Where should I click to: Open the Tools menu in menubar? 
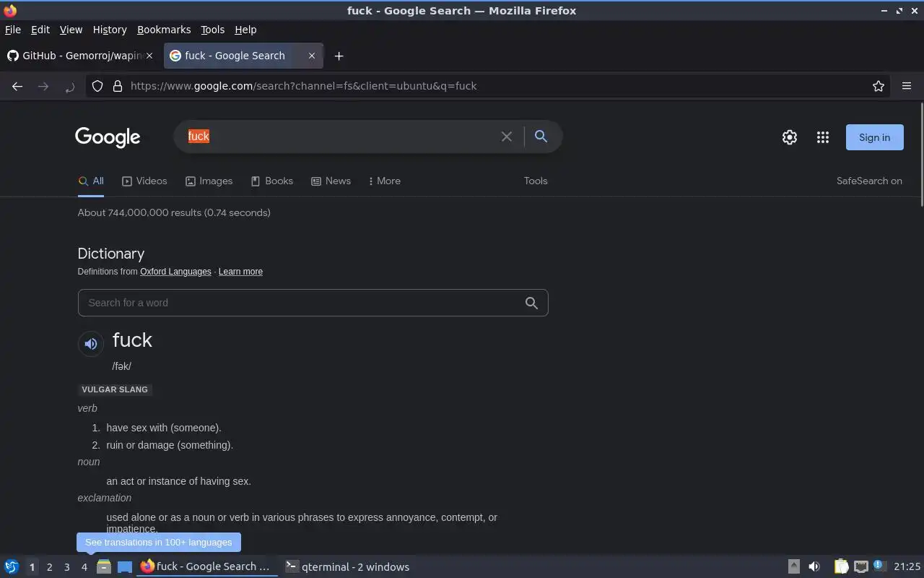[212, 30]
